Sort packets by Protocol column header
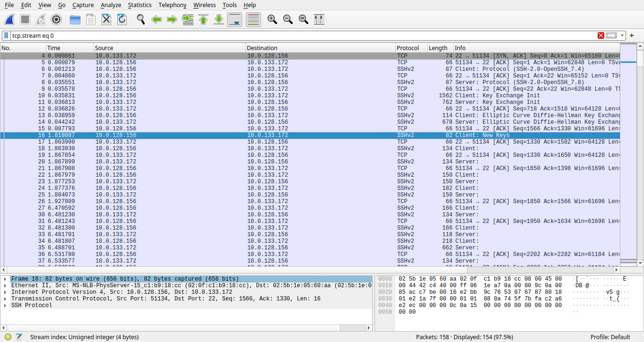Image resolution: width=644 pixels, height=342 pixels. [x=408, y=48]
